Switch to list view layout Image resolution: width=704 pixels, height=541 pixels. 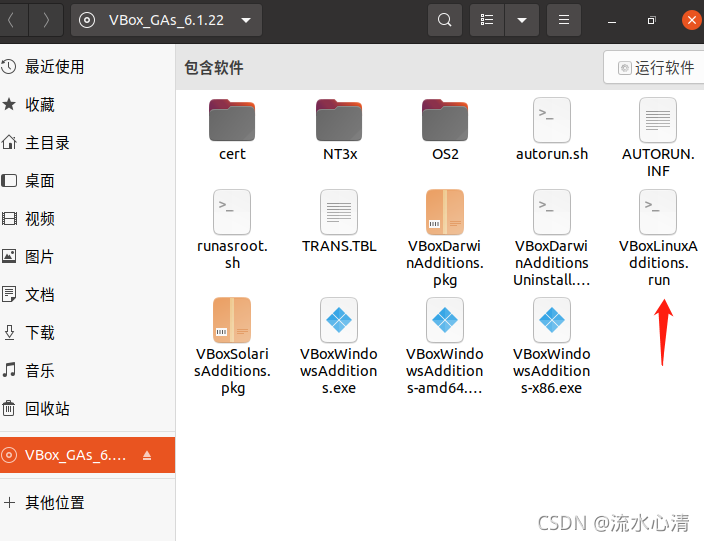tap(487, 20)
